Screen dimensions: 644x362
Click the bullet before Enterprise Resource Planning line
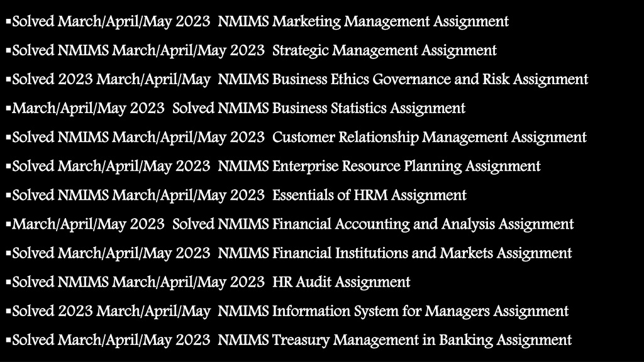pos(8,165)
